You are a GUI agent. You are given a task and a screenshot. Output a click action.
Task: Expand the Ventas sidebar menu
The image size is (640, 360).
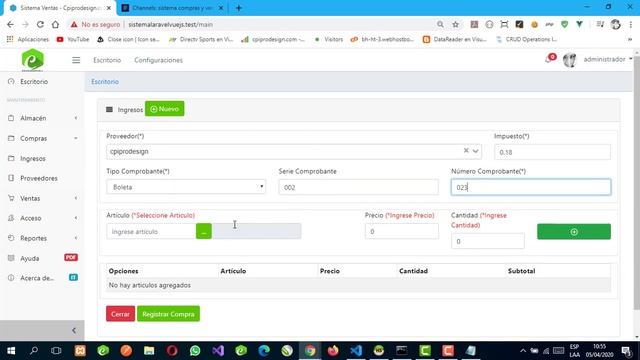[x=42, y=198]
